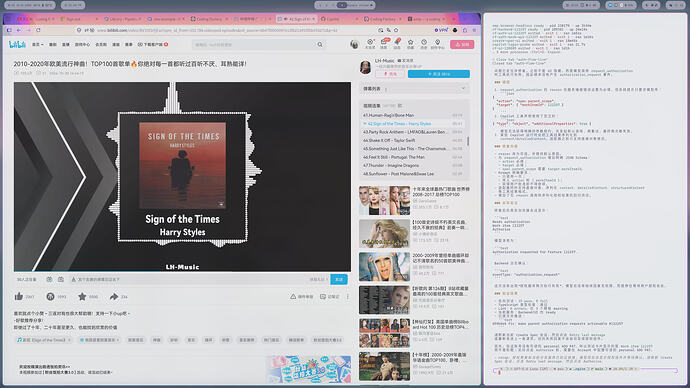Screen dimensions: 690x388
Task: Toggle the danmaku display icon under the player
Action: 49,279
